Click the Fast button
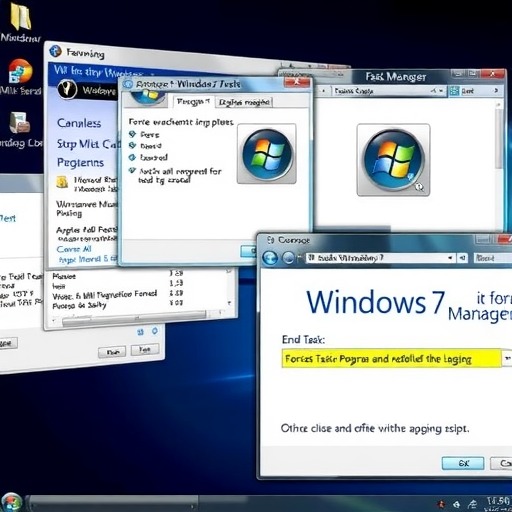Viewport: 512px width, 512px height. 145,349
